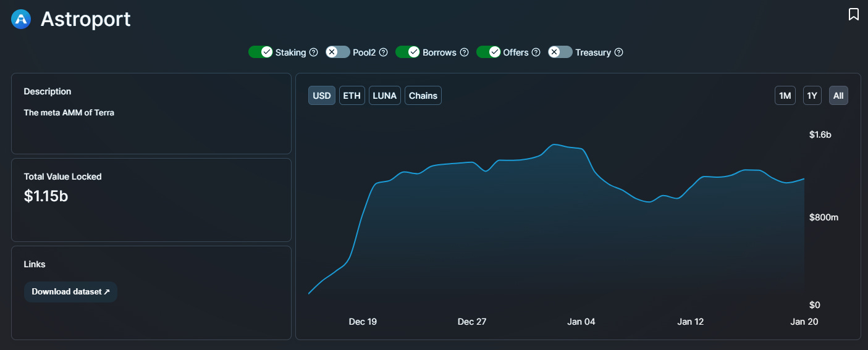Click the Astroport page title
868x350 pixels.
(x=86, y=19)
